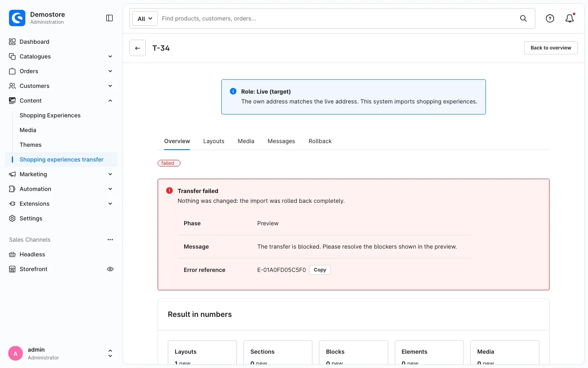Click the Storefront shop icon

coord(12,269)
